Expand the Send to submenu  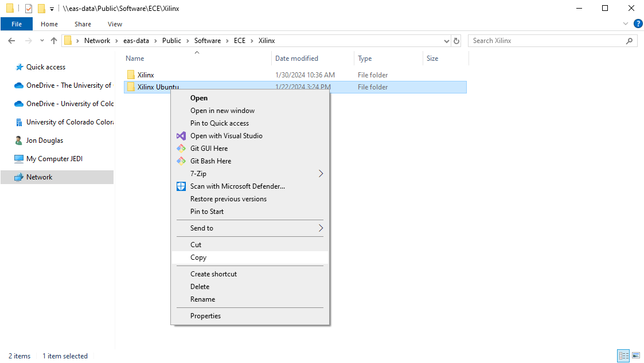[250, 228]
